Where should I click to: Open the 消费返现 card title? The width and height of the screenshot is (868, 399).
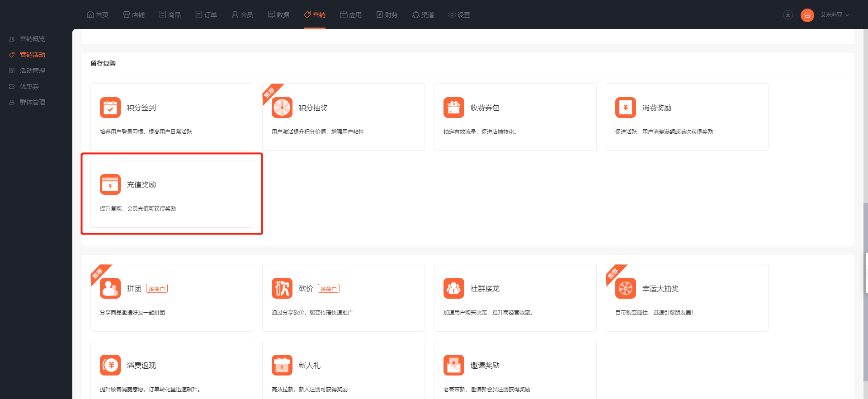(142, 365)
